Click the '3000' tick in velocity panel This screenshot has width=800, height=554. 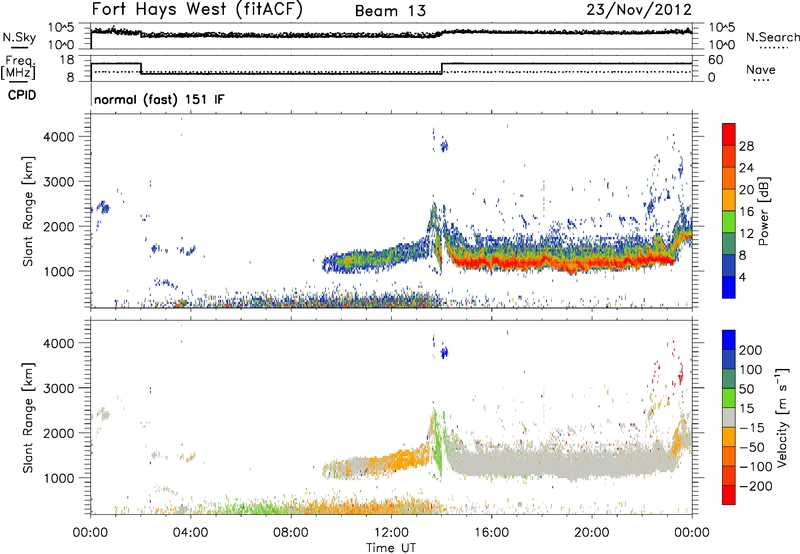[x=58, y=388]
